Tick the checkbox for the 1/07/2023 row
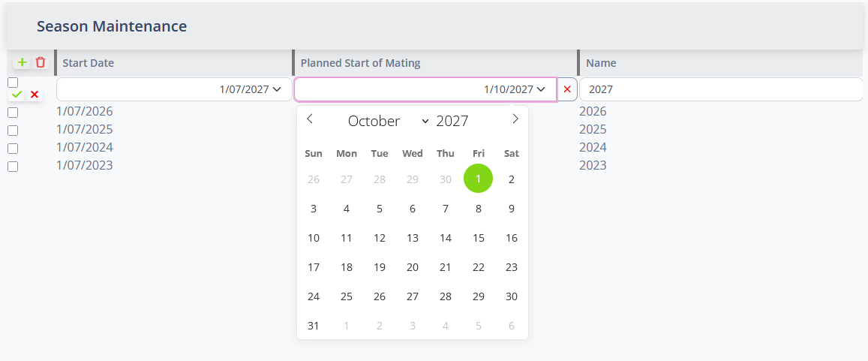 point(13,167)
